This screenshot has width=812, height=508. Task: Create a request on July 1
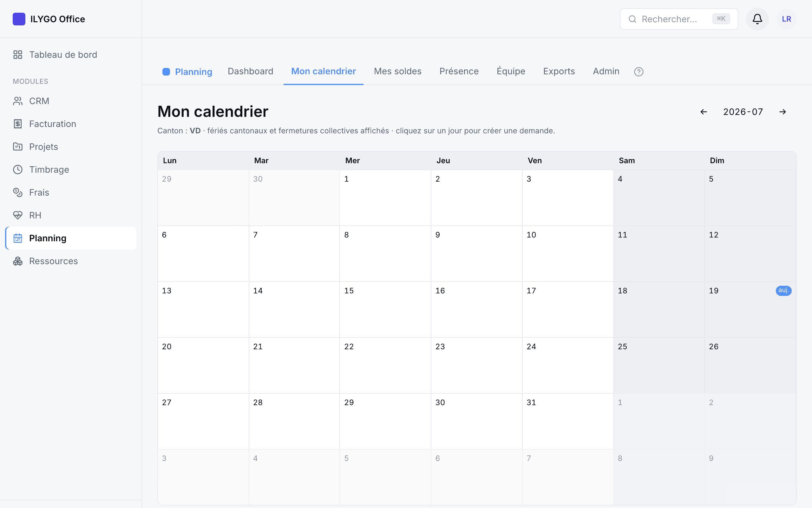pos(385,197)
